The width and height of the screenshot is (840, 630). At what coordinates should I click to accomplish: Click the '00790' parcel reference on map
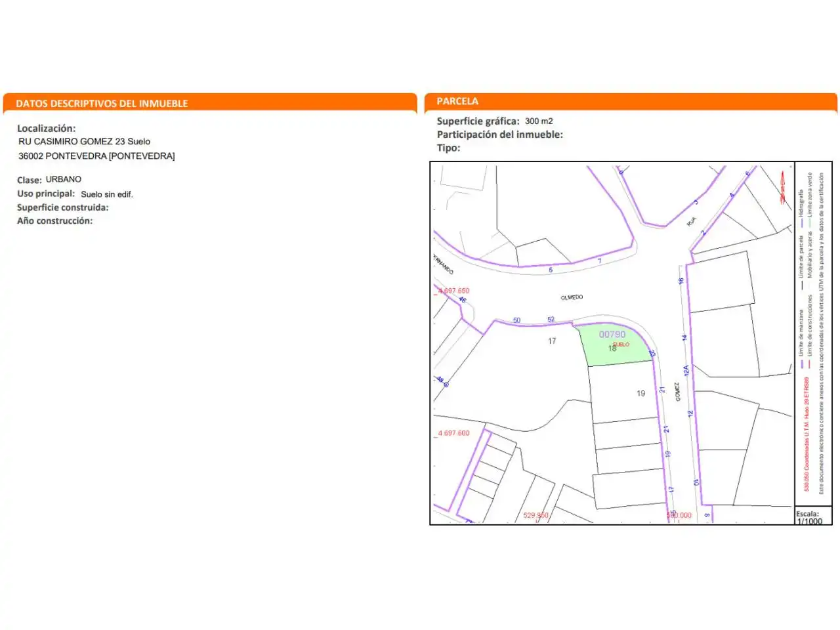pos(612,335)
